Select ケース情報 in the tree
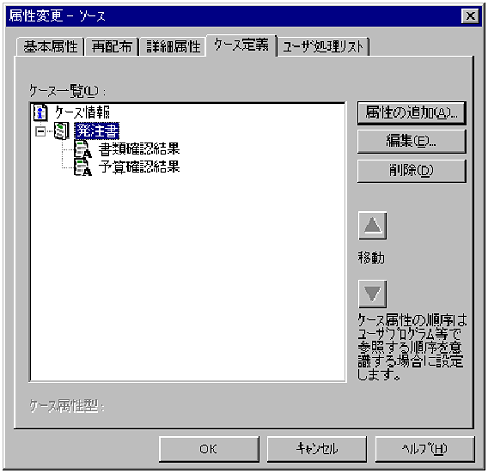 [x=82, y=113]
